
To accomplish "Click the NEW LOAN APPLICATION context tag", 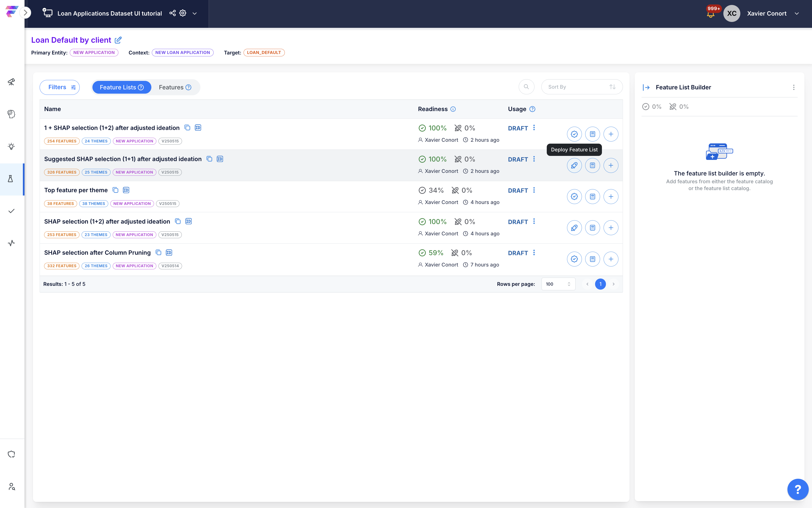I will [x=182, y=52].
